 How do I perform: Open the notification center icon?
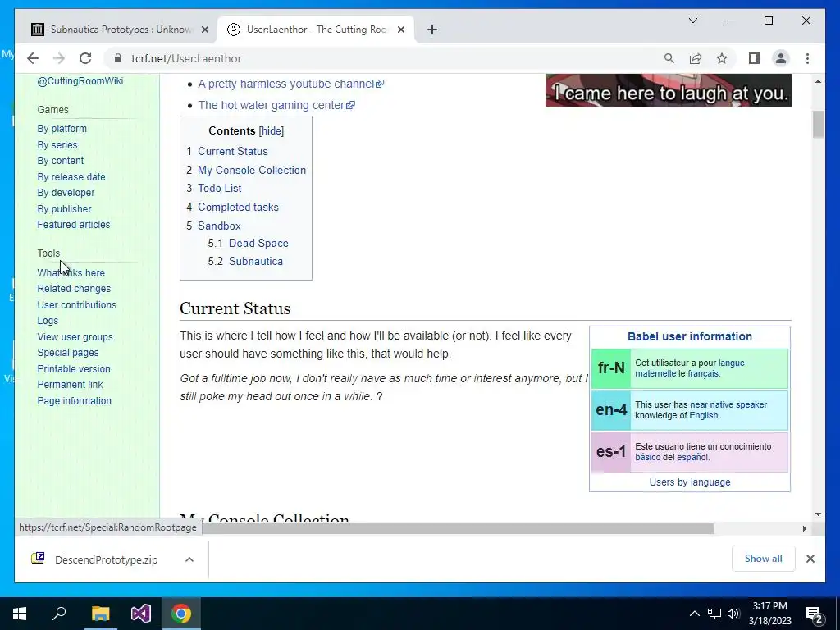tap(815, 614)
